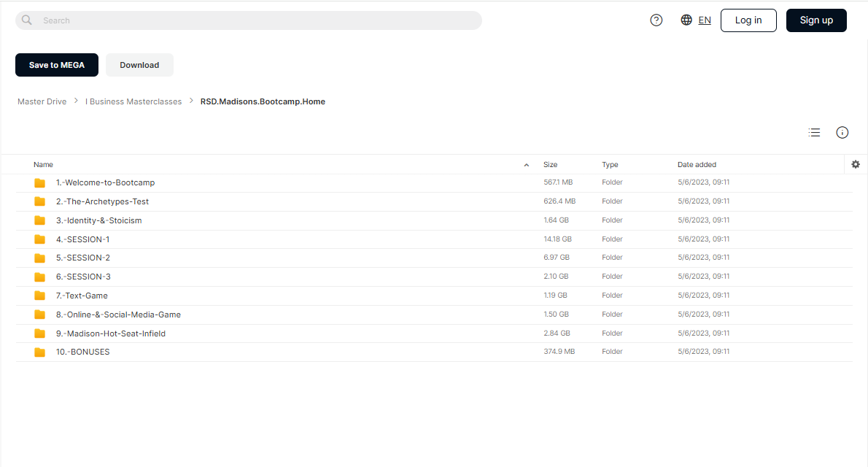Open the help question mark icon

coord(656,20)
